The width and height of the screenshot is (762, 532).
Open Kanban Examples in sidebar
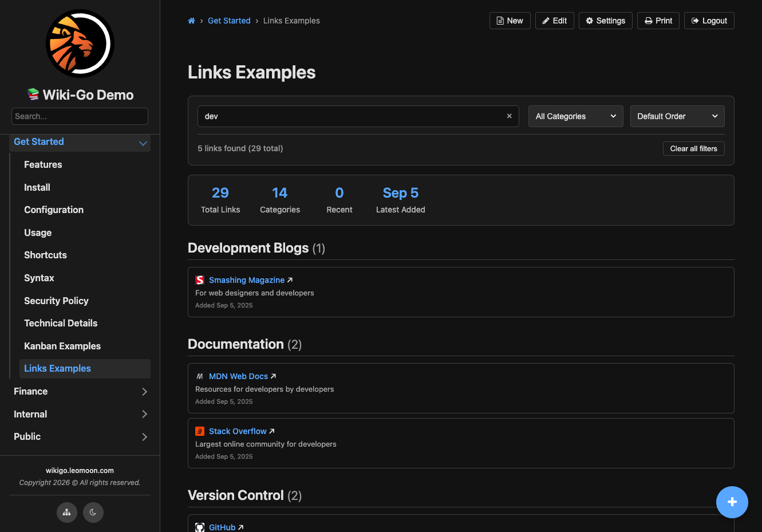click(62, 346)
